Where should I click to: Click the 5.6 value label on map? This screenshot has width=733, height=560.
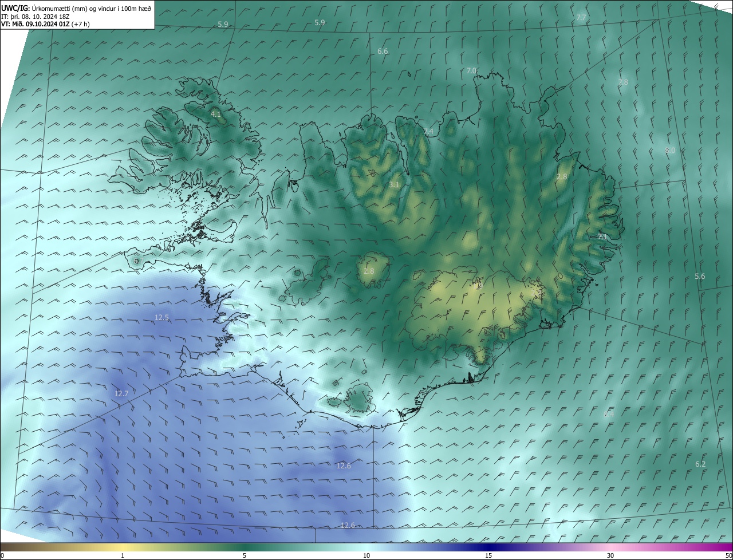[700, 277]
